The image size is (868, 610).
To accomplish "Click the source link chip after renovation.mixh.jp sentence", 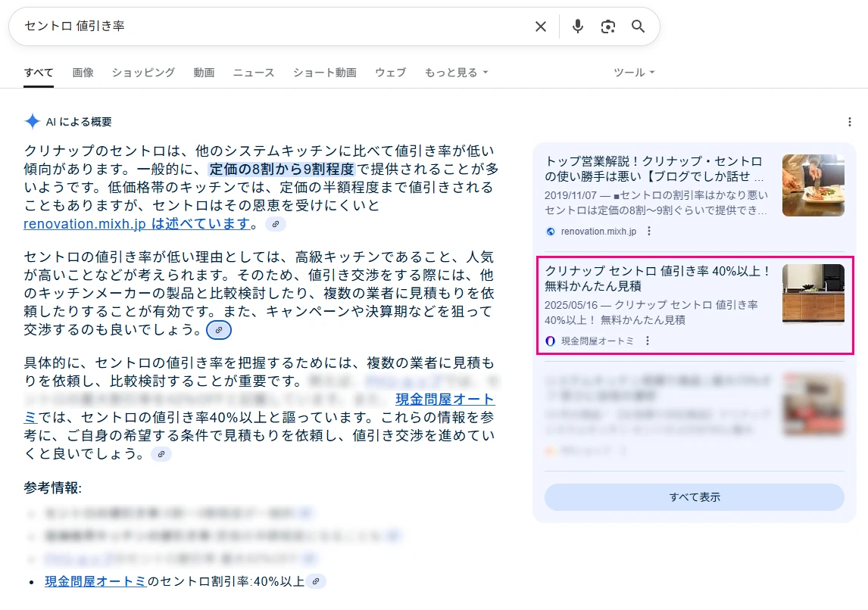I will coord(275,224).
